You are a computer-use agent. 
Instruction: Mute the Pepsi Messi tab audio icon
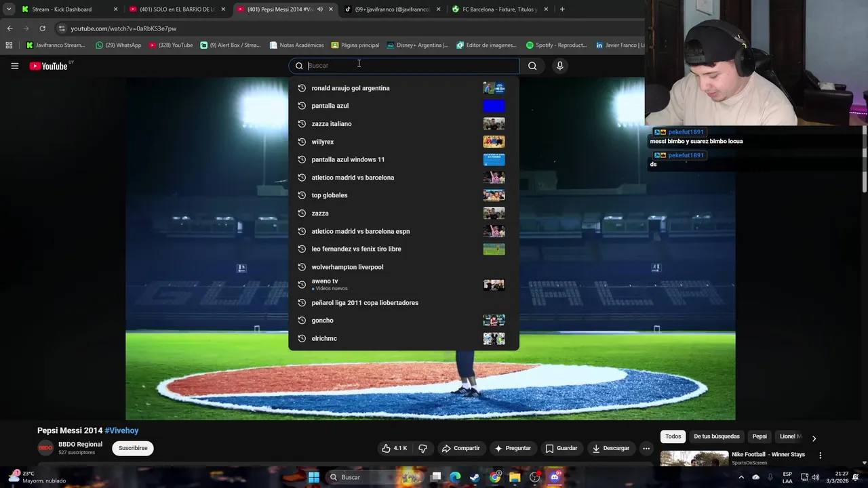(x=320, y=9)
